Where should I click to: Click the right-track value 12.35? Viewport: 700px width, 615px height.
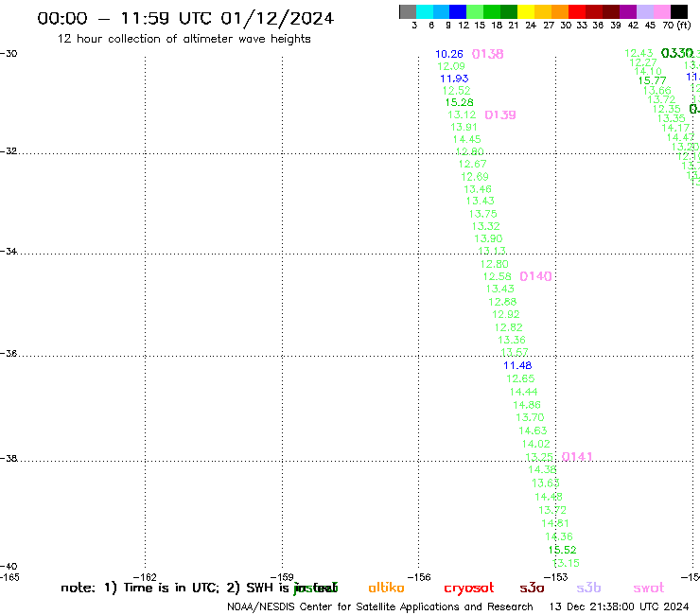[667, 110]
